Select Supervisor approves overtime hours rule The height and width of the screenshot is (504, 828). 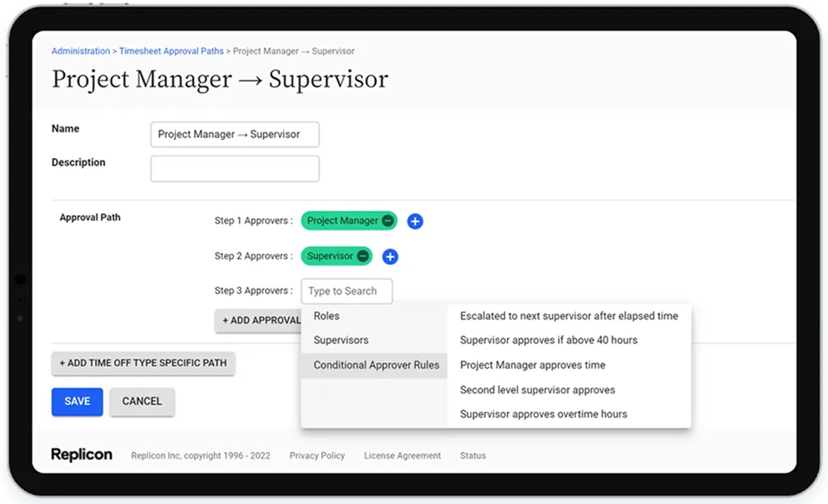[543, 414]
